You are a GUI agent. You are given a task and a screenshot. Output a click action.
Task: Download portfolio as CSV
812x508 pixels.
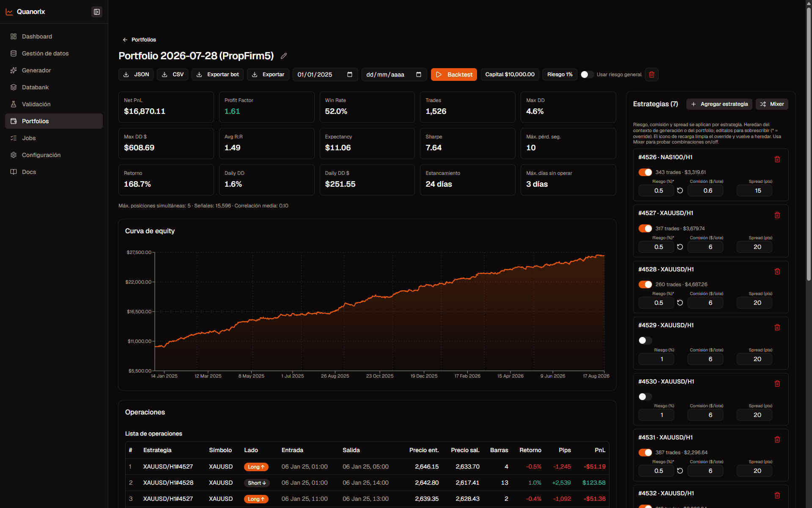tap(173, 75)
